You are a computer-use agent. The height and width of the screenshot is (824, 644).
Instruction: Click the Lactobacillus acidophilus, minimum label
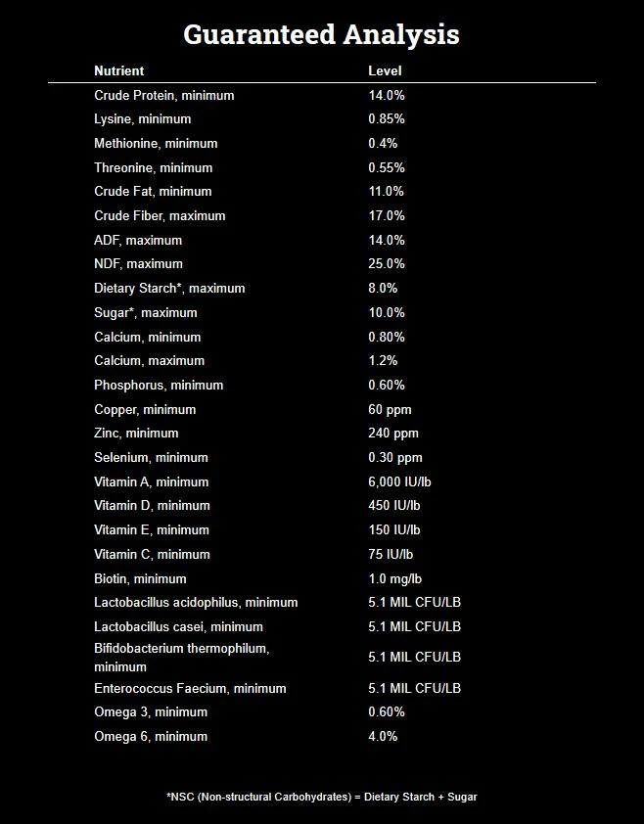click(x=196, y=602)
